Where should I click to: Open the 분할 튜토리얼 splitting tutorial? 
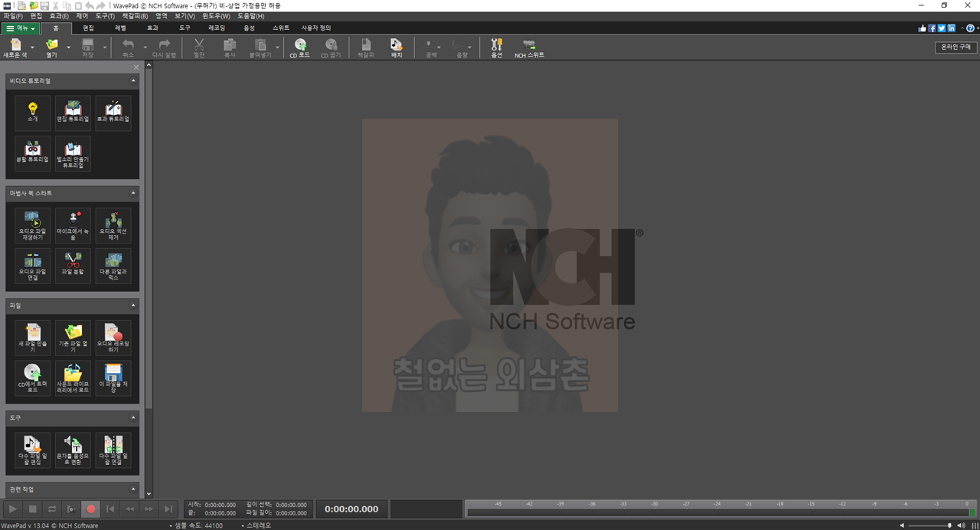[x=33, y=153]
